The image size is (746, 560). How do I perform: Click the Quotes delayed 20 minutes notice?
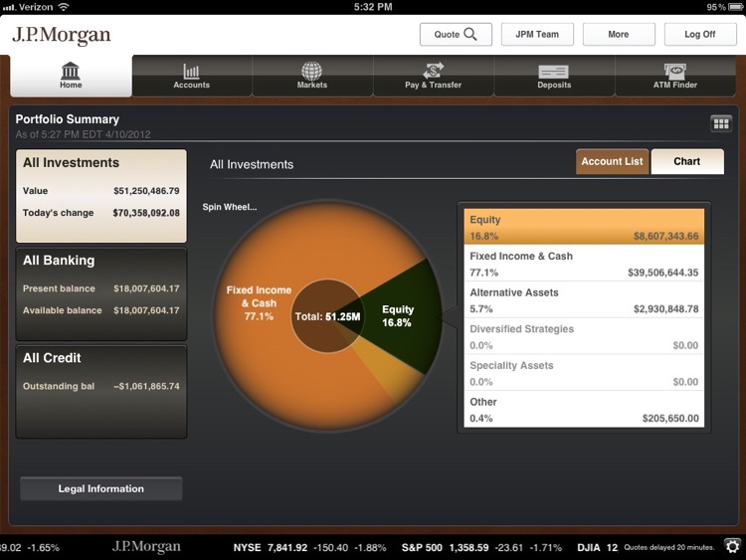point(669,547)
